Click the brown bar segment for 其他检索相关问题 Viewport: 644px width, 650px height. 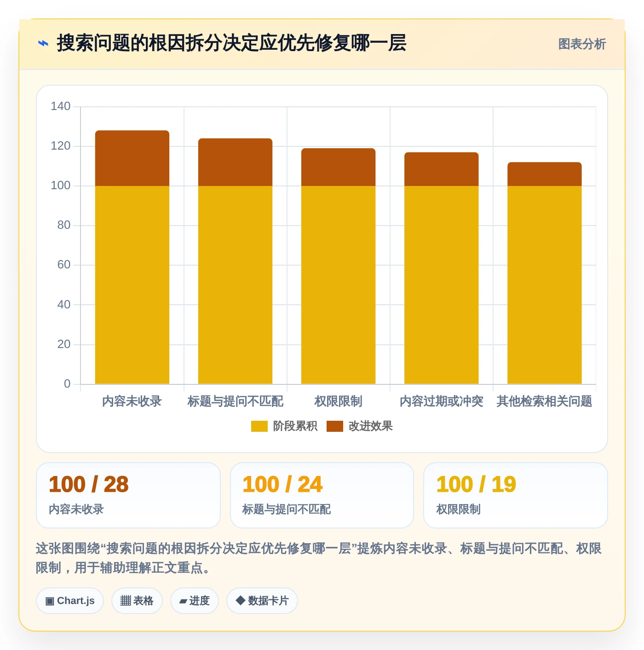point(544,174)
